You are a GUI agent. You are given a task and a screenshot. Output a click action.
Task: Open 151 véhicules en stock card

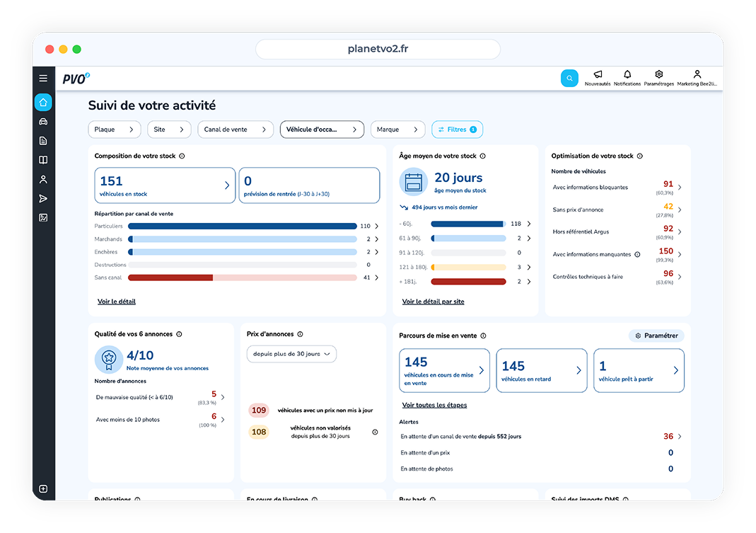coord(165,185)
